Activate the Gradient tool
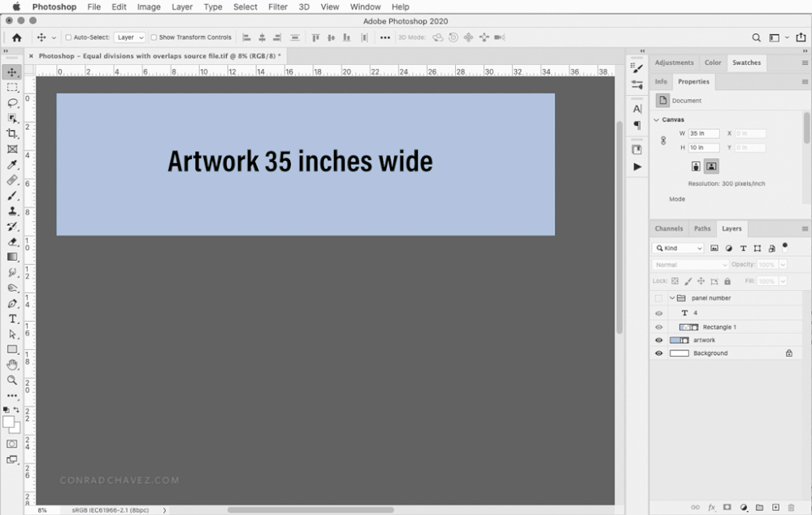The height and width of the screenshot is (515, 812). 12,257
